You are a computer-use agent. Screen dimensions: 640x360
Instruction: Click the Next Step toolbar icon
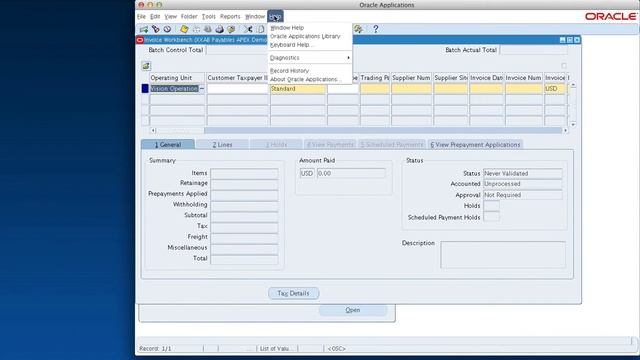[196, 29]
